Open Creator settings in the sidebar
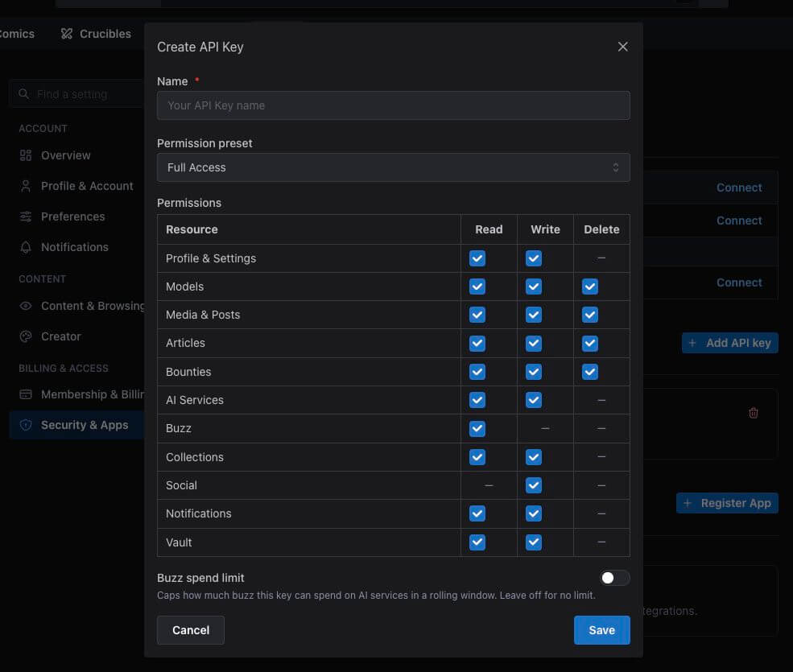The image size is (793, 672). [76, 336]
